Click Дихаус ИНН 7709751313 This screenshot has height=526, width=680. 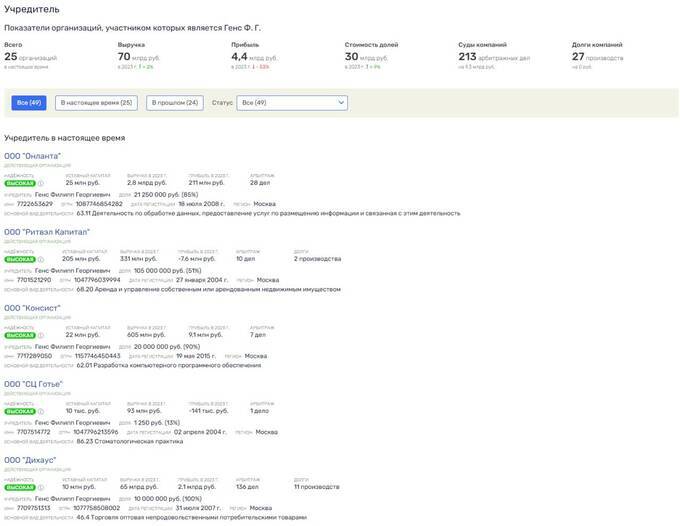pyautogui.click(x=33, y=508)
